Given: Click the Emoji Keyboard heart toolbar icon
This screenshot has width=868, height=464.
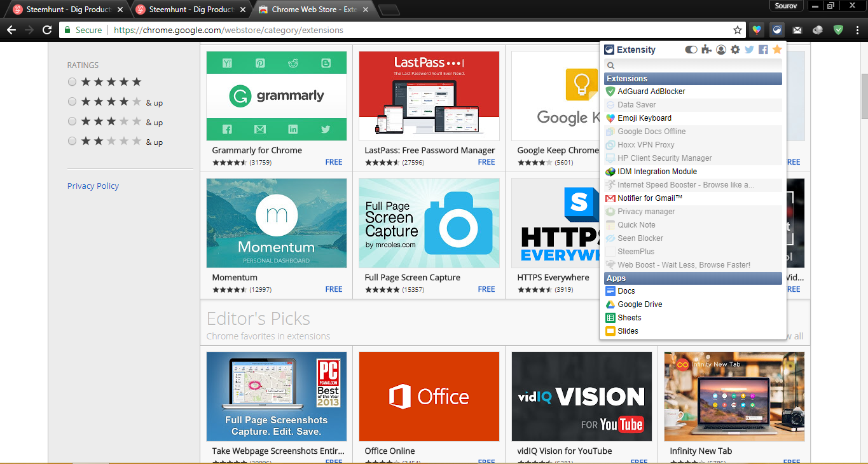Looking at the screenshot, I should pyautogui.click(x=756, y=30).
